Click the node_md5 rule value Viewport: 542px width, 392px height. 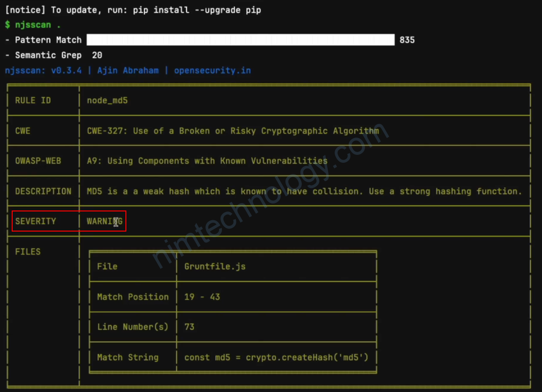(x=107, y=101)
